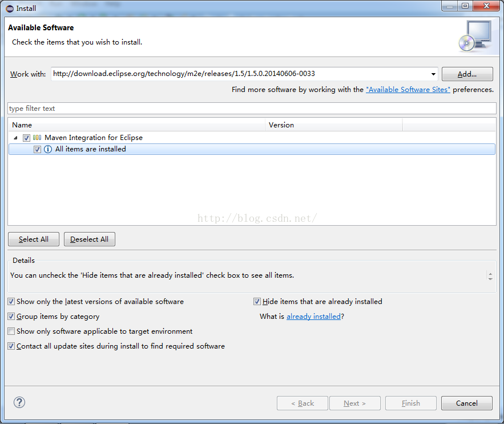
Task: Maximize the Install dialog window
Action: (x=465, y=6)
